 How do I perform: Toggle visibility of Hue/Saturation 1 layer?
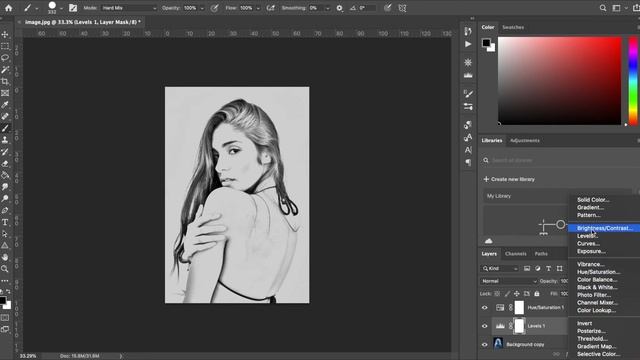(x=484, y=308)
